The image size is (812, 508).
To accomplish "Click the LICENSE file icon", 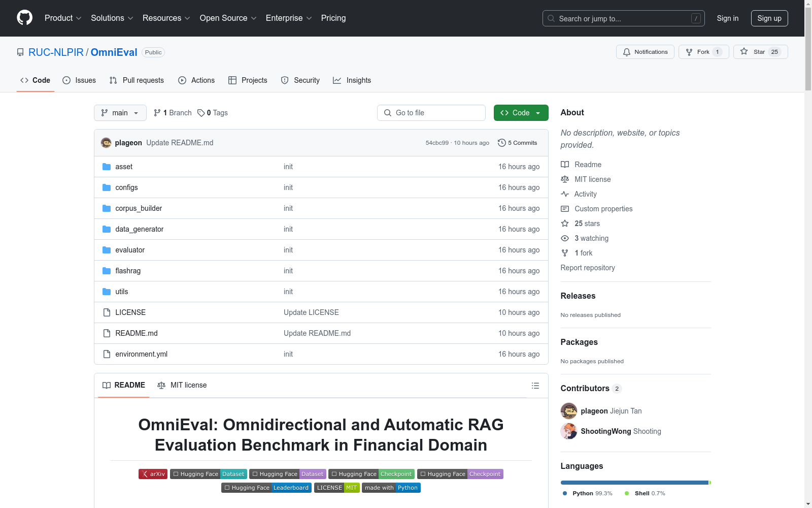I will (107, 312).
